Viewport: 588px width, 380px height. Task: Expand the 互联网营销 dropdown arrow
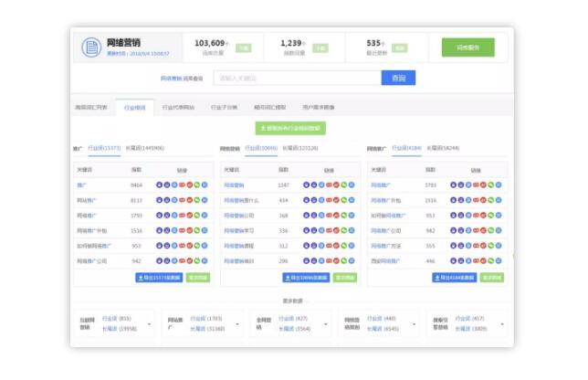149,324
